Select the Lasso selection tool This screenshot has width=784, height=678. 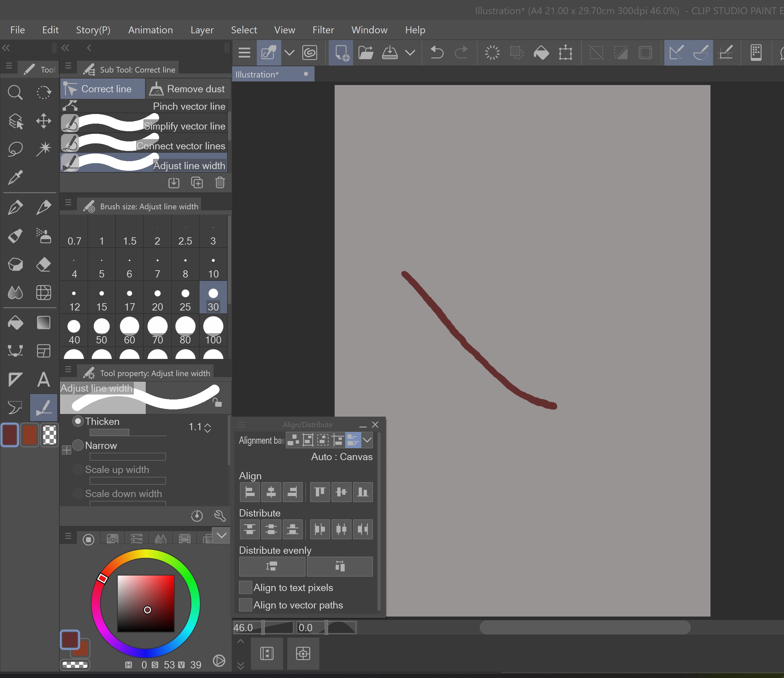(x=15, y=149)
